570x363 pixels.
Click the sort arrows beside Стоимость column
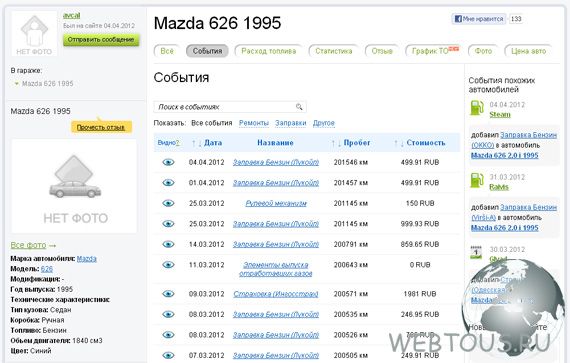(399, 143)
